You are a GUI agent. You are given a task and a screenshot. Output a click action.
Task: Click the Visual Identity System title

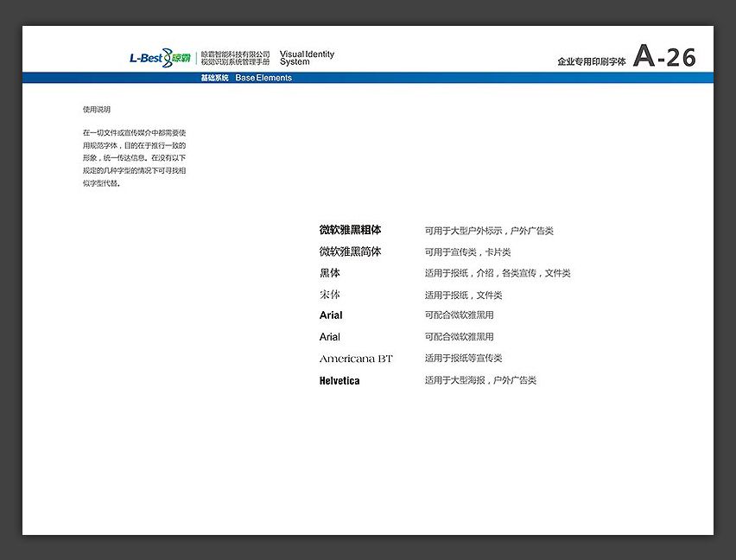click(x=307, y=58)
